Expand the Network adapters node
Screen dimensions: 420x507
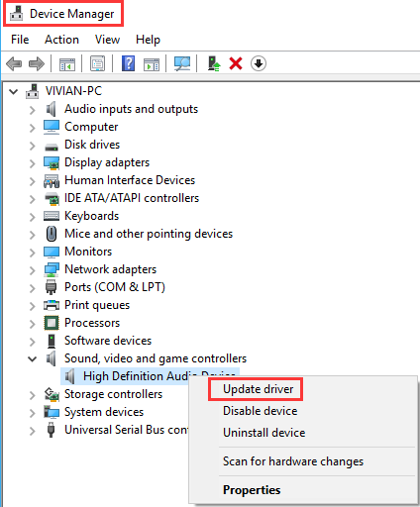pyautogui.click(x=32, y=270)
